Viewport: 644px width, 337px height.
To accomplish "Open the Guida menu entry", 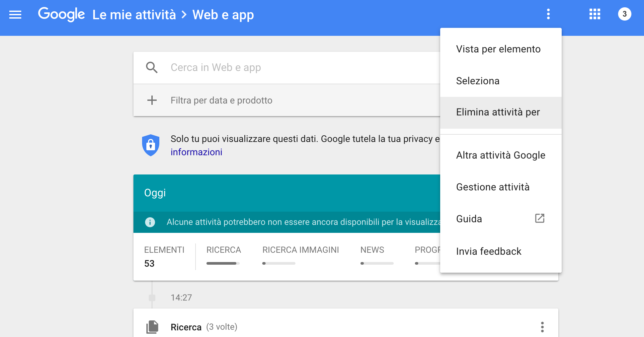I will coord(501,219).
